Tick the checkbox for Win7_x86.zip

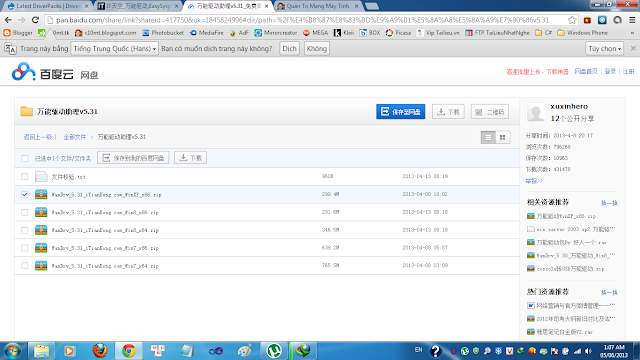click(x=24, y=248)
